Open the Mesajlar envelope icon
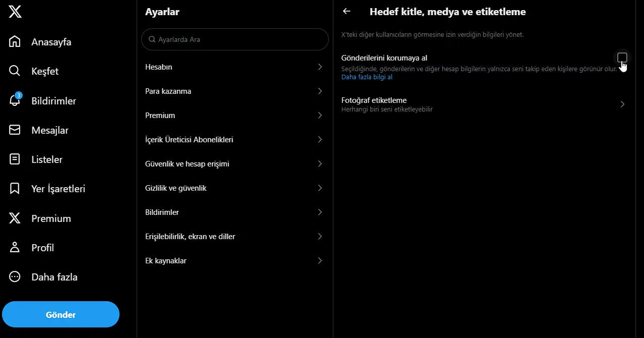Image resolution: width=644 pixels, height=338 pixels. [15, 130]
